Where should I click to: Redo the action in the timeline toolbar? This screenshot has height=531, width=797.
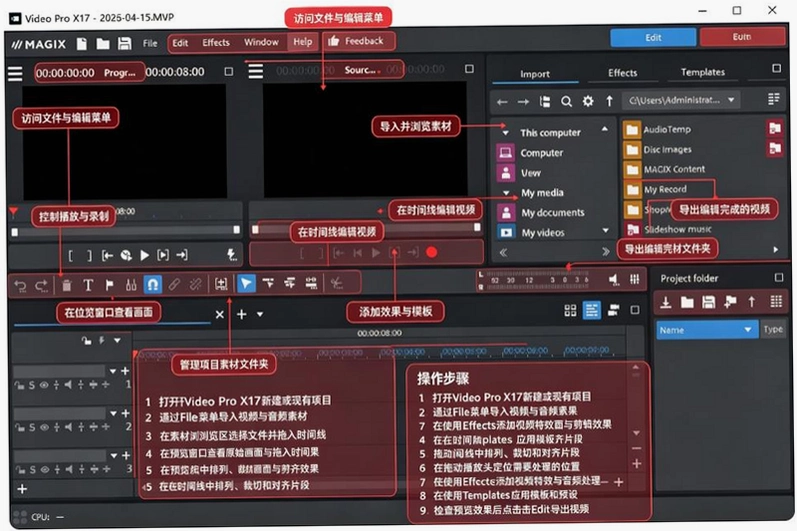pos(42,286)
